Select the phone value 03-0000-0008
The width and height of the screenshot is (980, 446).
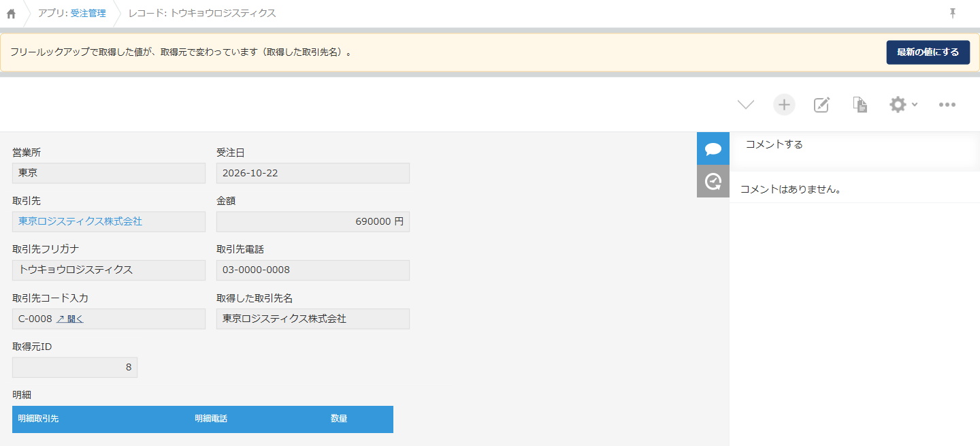tap(313, 270)
